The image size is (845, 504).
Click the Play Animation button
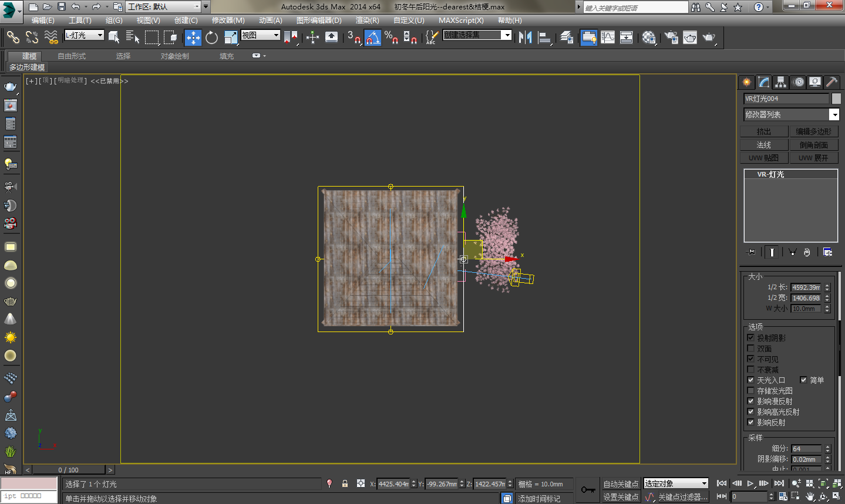click(750, 483)
